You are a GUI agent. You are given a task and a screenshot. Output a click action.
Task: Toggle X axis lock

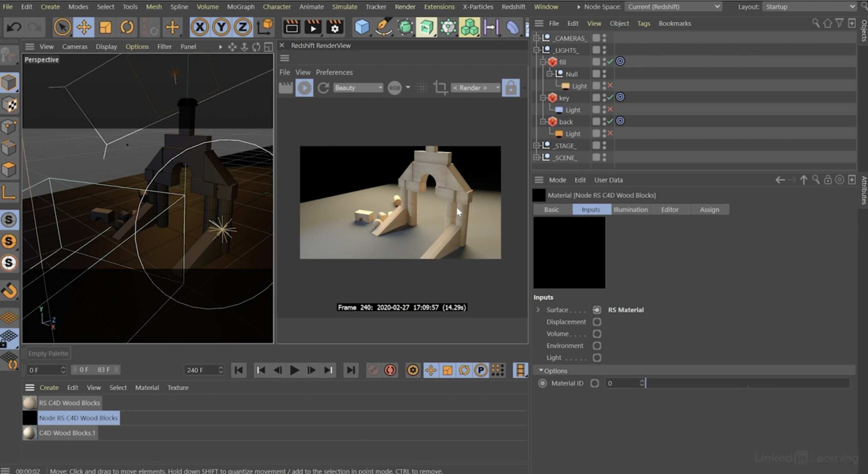coord(200,27)
